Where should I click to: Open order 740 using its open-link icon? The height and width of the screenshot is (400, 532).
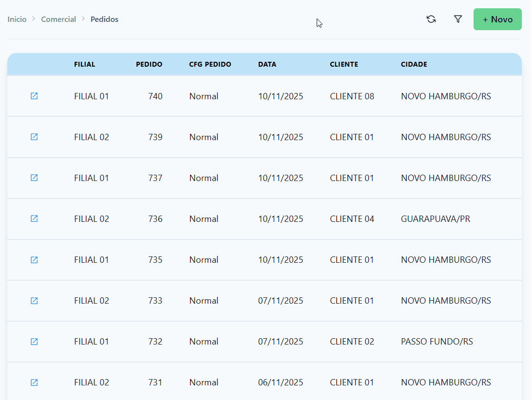34,96
